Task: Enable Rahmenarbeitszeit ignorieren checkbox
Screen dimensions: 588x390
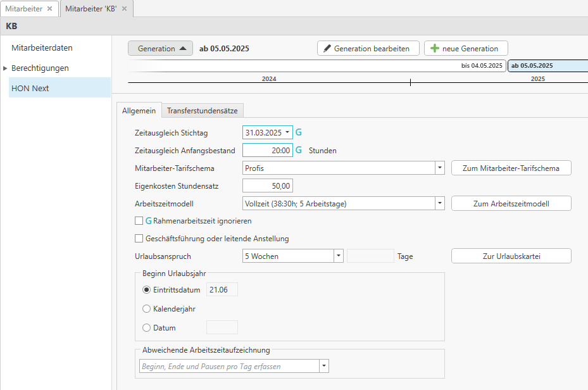Action: click(139, 221)
